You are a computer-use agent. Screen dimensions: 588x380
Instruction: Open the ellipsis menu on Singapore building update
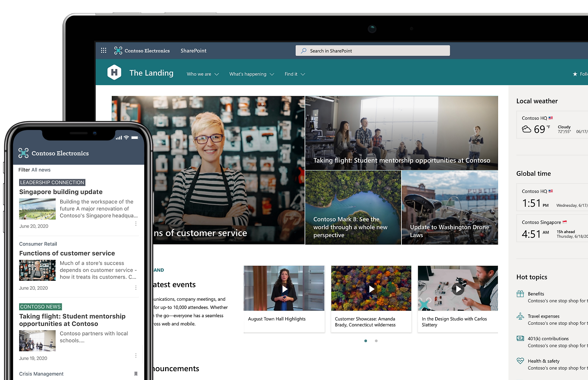[136, 224]
